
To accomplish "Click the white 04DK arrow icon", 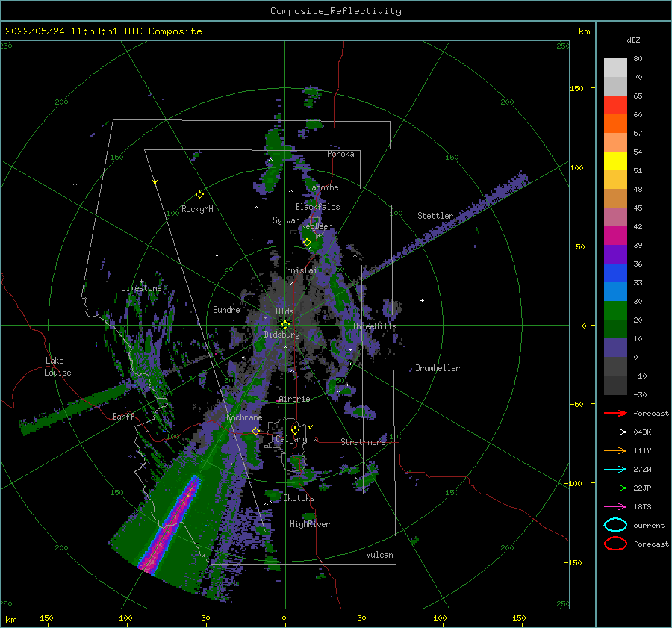I will pyautogui.click(x=615, y=432).
